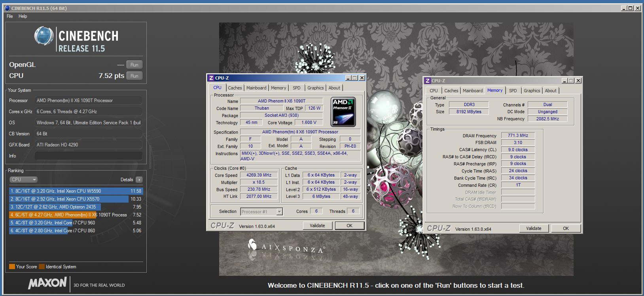This screenshot has width=644, height=296.
Task: Run the OpenGL benchmark test
Action: click(x=134, y=65)
